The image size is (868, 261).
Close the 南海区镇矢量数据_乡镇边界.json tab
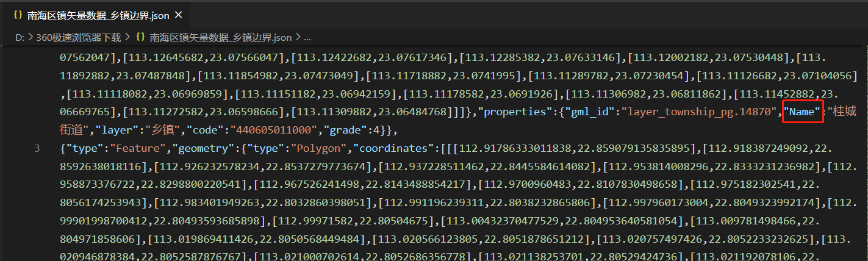point(178,15)
